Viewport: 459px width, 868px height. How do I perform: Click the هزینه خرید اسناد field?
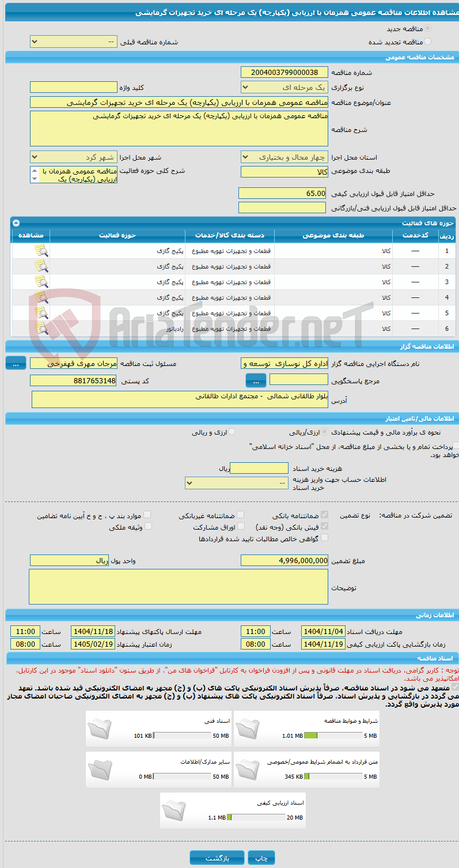tap(259, 468)
